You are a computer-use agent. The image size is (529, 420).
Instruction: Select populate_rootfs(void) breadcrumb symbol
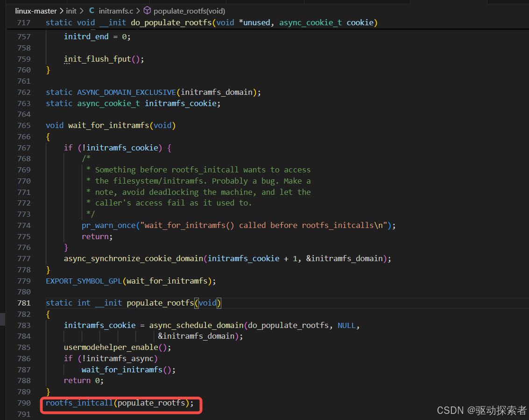189,11
